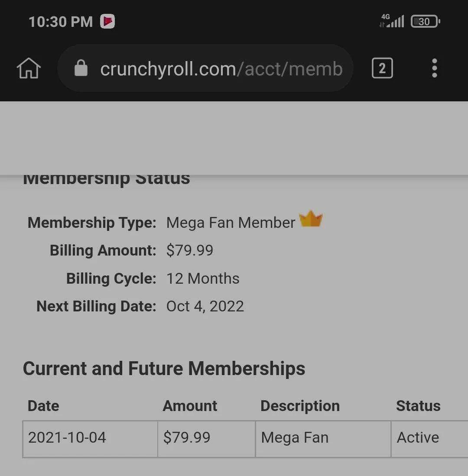Tap the orange crown premium icon
The image size is (468, 476).
click(311, 219)
